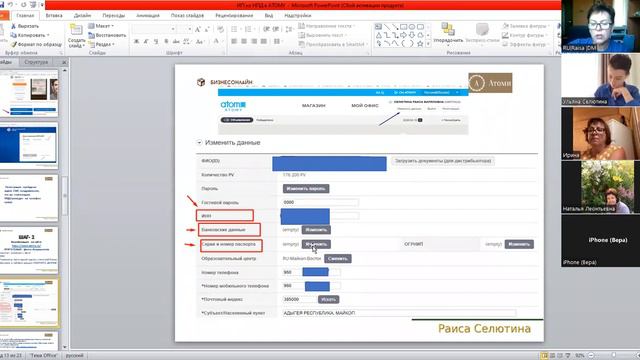The image size is (640, 360).
Task: Click Restore (Восстановить) slide layout
Action: [x=107, y=35]
